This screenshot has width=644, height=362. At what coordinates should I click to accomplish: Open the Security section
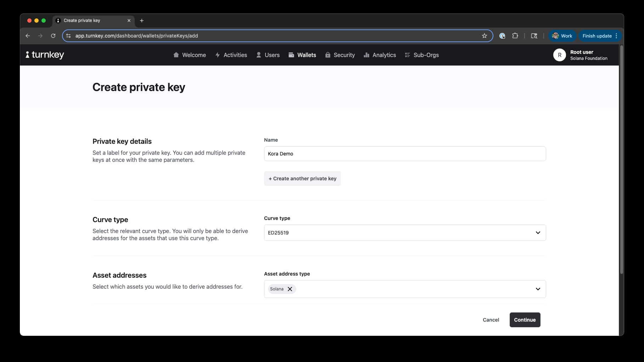340,55
